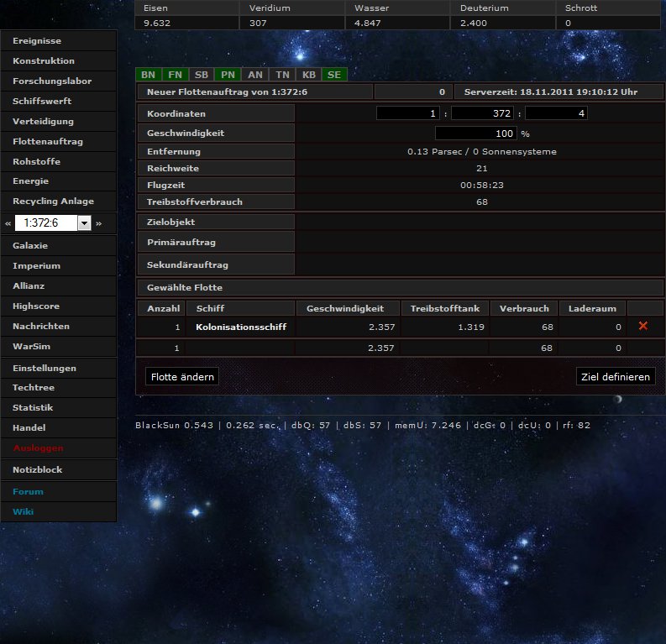The width and height of the screenshot is (666, 644).
Task: Click the Eisen value 9.632
Action: pos(157,24)
